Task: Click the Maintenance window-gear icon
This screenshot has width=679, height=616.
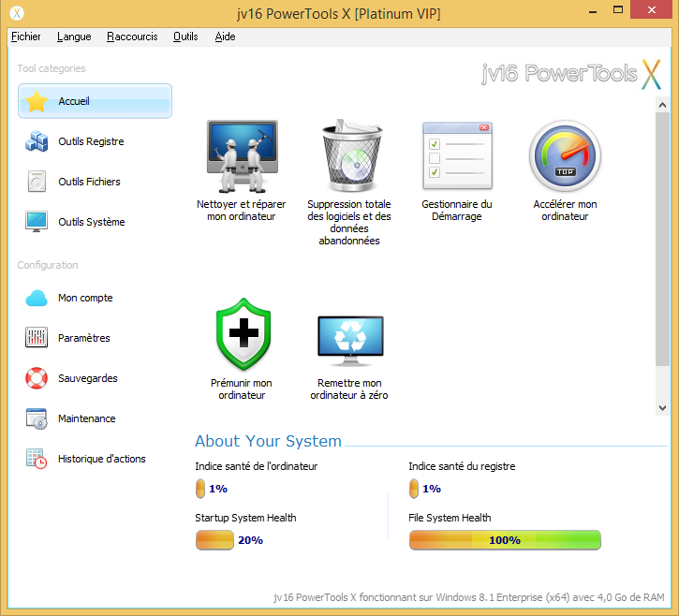Action: click(x=37, y=418)
